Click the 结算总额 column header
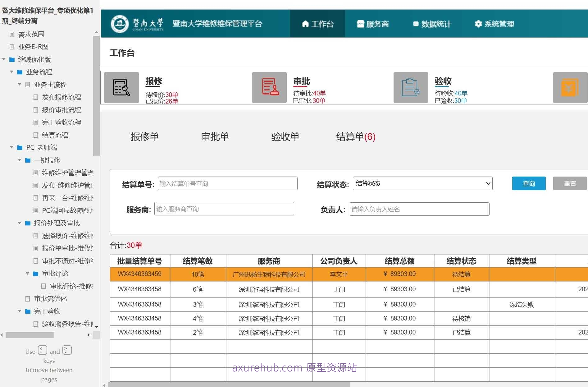 pos(400,261)
